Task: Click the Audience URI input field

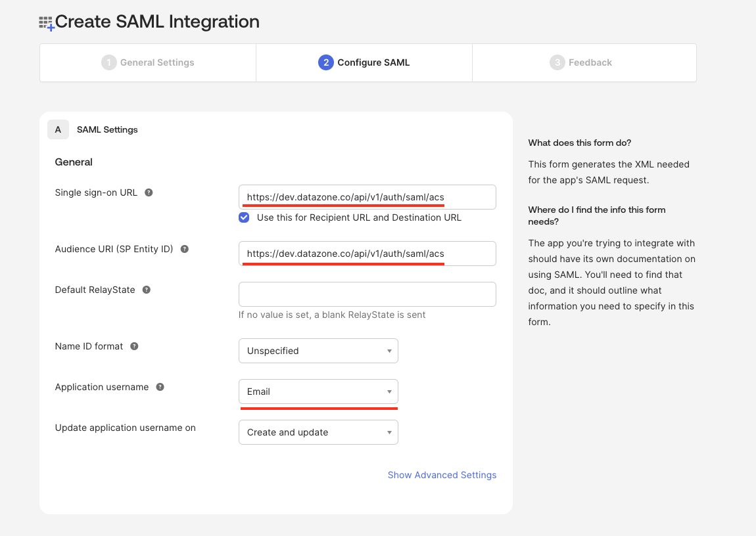Action: point(367,253)
